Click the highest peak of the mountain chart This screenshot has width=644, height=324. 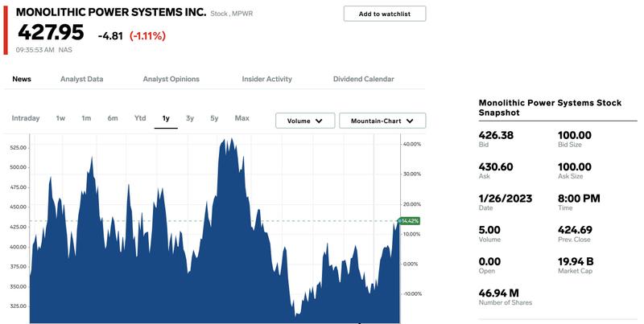[231, 139]
